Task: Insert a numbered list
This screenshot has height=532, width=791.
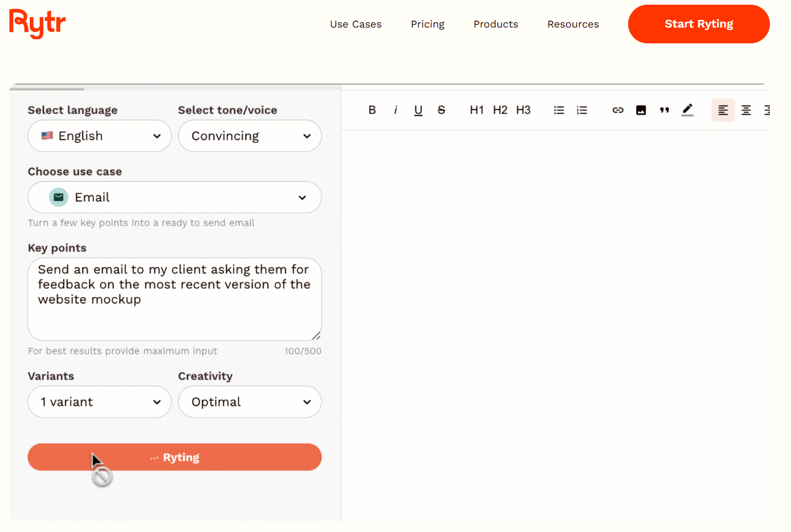Action: point(582,110)
